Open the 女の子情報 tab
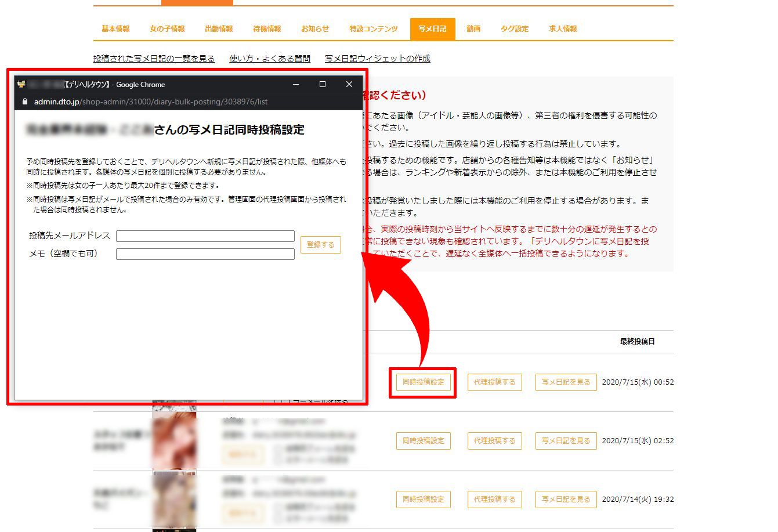The height and width of the screenshot is (532, 778). [167, 28]
